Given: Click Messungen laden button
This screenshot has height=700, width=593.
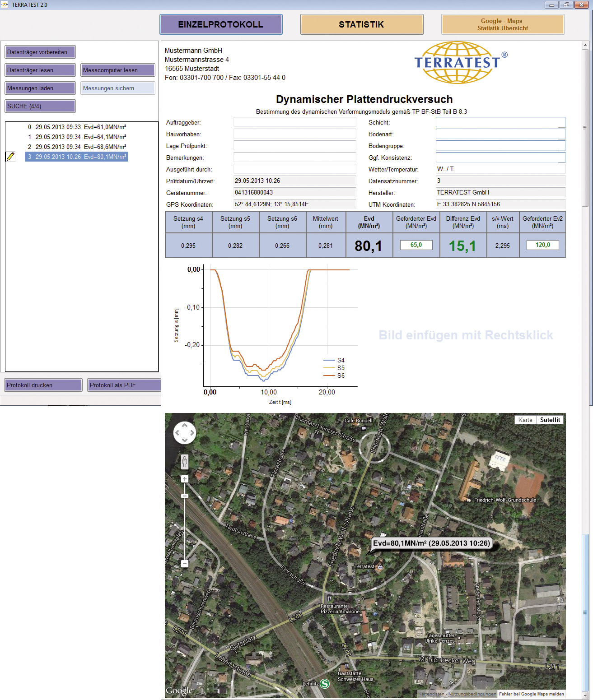Looking at the screenshot, I should [40, 88].
